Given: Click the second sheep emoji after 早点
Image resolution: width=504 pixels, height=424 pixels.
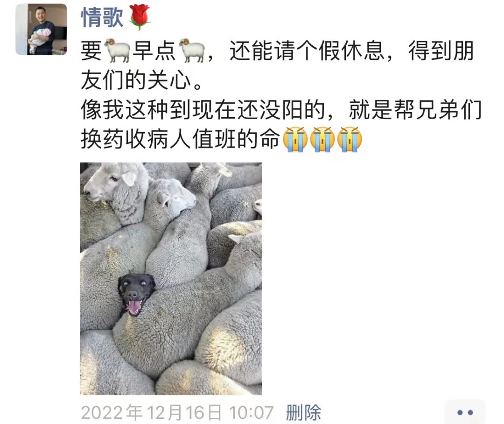Looking at the screenshot, I should click(192, 51).
